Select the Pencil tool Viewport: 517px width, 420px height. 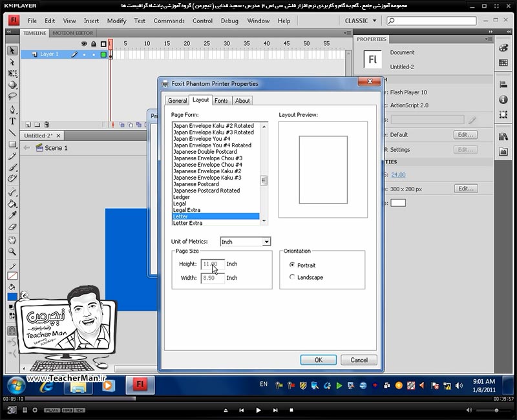tap(12, 156)
